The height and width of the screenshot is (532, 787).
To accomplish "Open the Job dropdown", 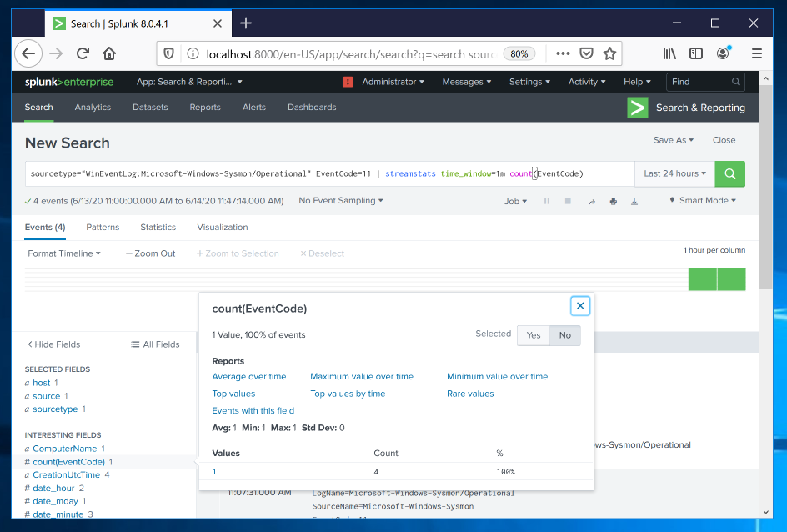I will 515,201.
